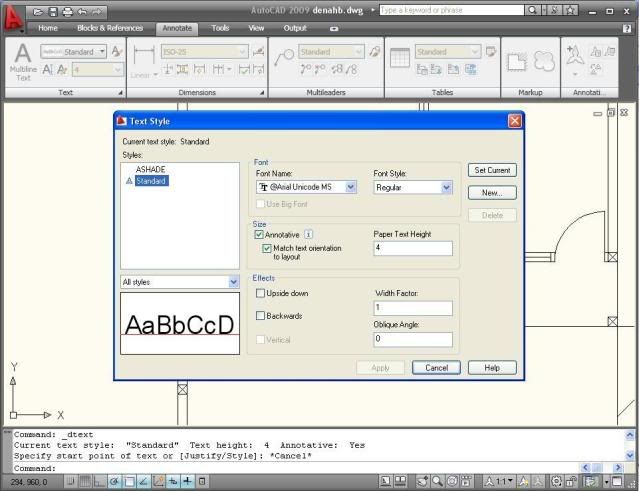
Task: Open the quick access Open file icon
Action: pyautogui.click(x=37, y=12)
